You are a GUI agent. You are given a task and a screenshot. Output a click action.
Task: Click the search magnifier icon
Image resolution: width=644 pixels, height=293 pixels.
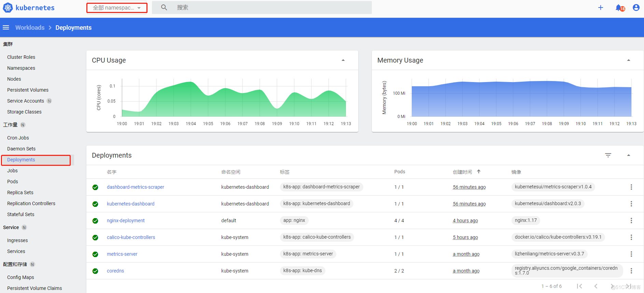pos(164,8)
